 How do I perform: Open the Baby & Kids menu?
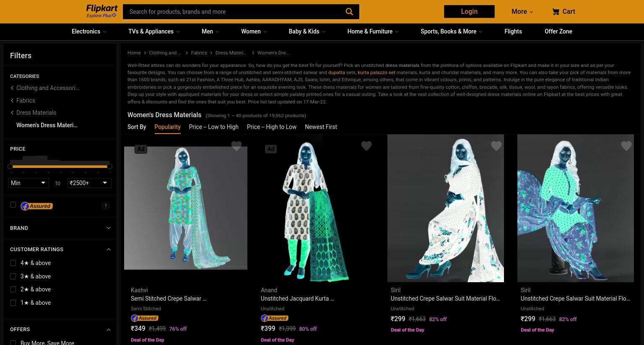click(307, 31)
